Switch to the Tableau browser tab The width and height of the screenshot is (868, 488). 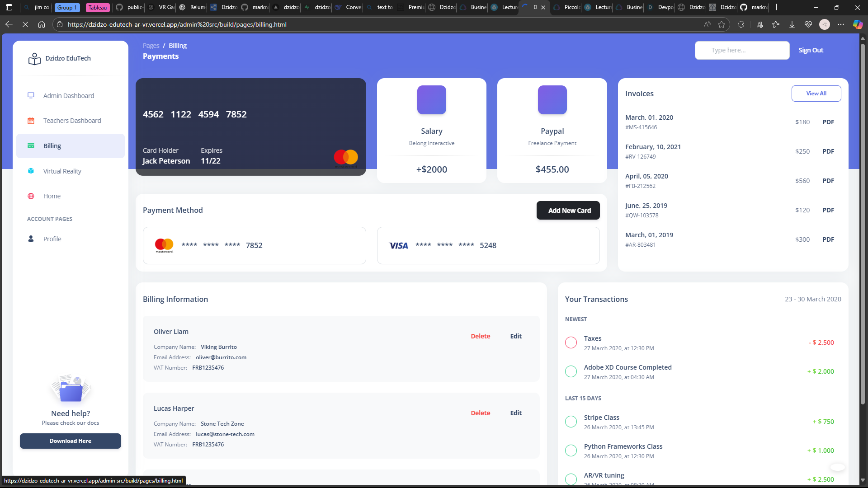[x=98, y=7]
